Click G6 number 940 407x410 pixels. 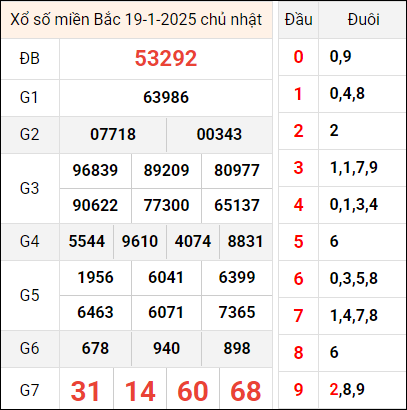point(166,348)
